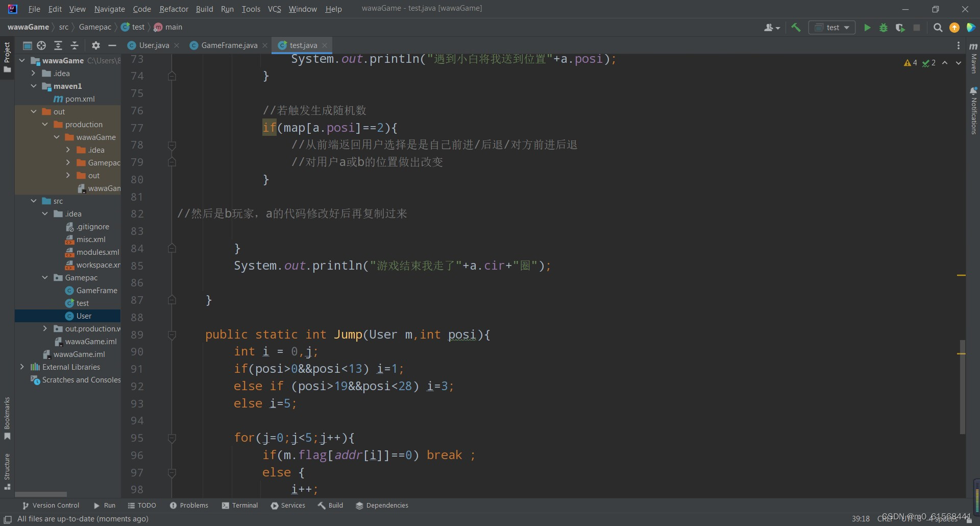Click the warnings count indicator showing 4
Screen dimensions: 980x526
click(910, 63)
